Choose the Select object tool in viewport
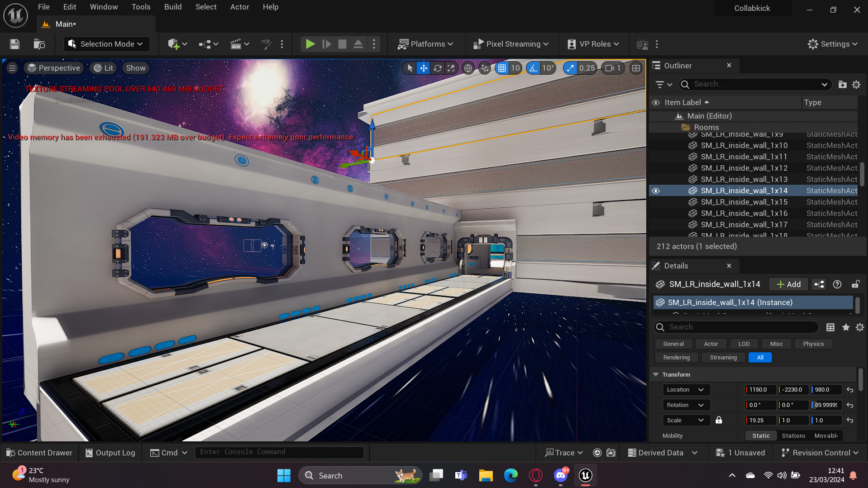This screenshot has width=868, height=488. (x=410, y=68)
